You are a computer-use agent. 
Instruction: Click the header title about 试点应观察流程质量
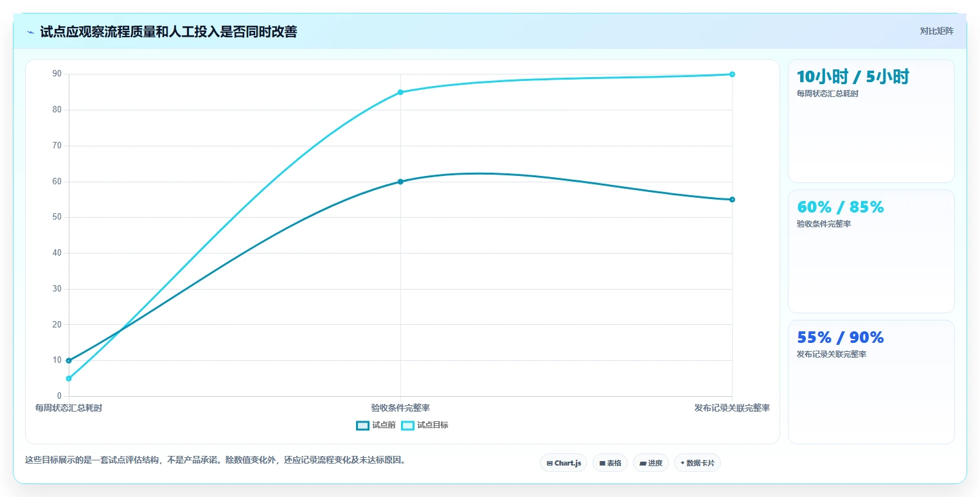coord(168,32)
